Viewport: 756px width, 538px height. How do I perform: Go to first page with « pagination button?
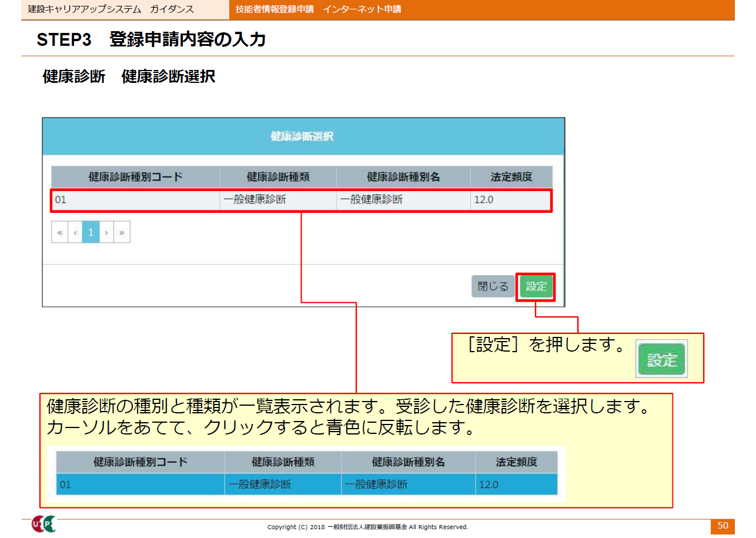[59, 232]
